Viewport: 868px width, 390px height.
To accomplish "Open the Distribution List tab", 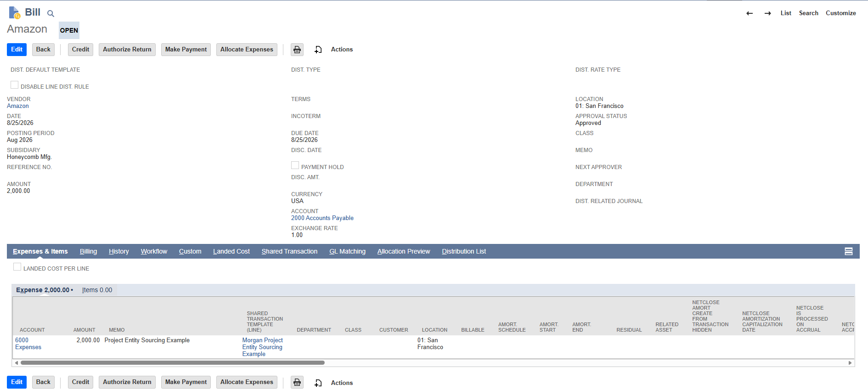I will [x=464, y=251].
